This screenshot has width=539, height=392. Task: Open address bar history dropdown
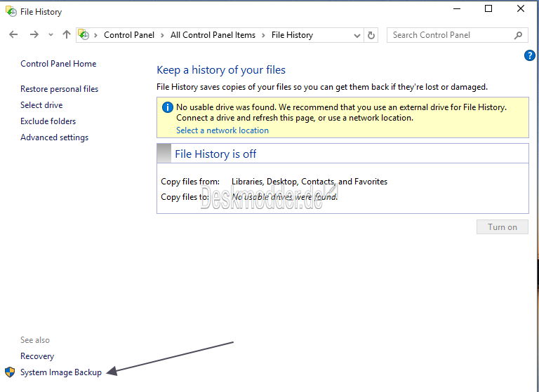pyautogui.click(x=357, y=35)
